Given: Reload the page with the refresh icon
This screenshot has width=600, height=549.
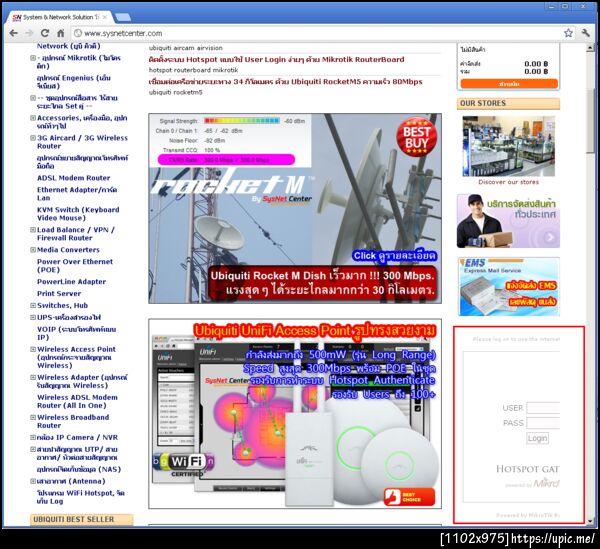Looking at the screenshot, I should click(45, 33).
